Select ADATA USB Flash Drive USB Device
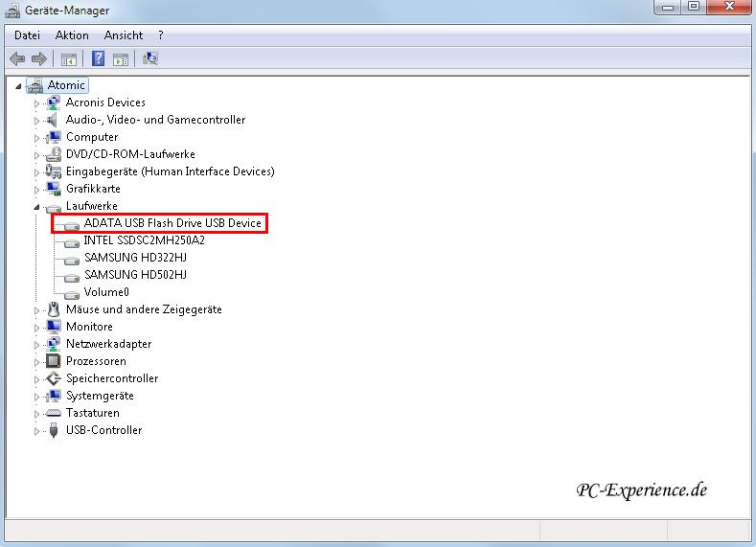756x547 pixels. (x=172, y=223)
